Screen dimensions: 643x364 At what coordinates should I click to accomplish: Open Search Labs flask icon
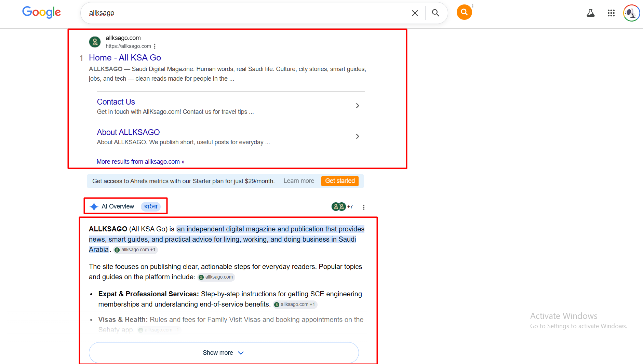click(x=591, y=13)
